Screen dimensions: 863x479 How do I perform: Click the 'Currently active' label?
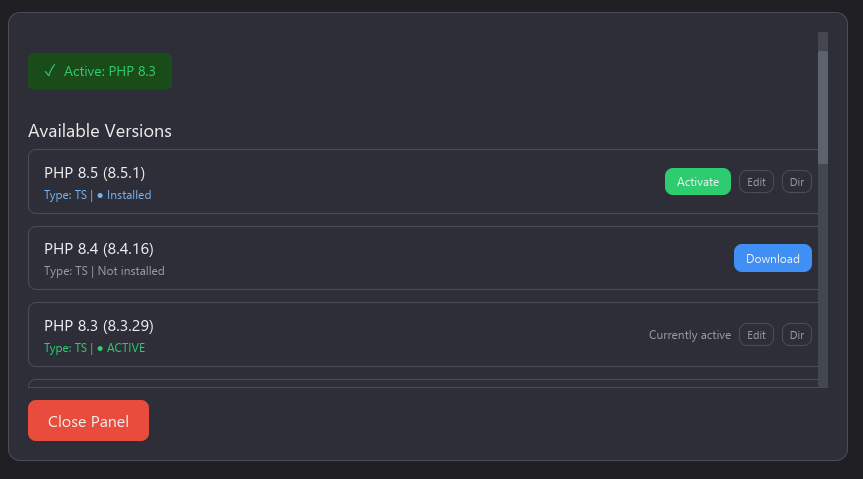pos(690,335)
